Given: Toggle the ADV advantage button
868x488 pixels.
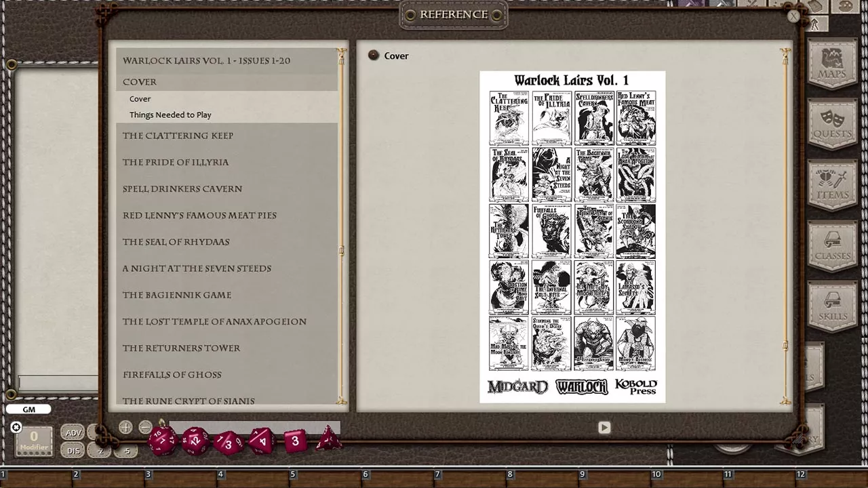Looking at the screenshot, I should click(73, 432).
